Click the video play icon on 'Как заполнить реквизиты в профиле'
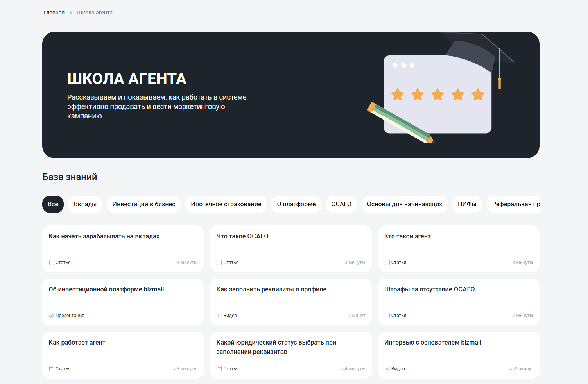This screenshot has width=588, height=384. click(x=219, y=315)
